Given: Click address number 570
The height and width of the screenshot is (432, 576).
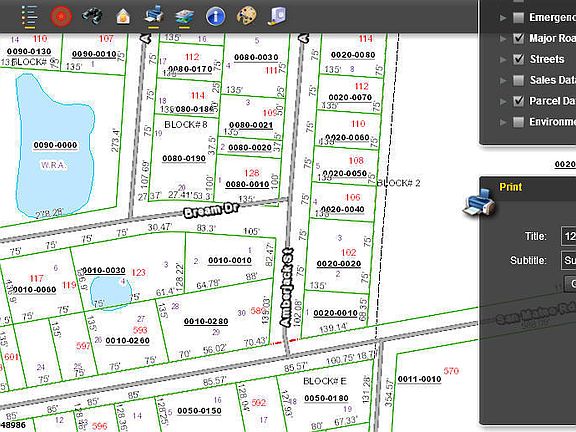Looking at the screenshot, I should (451, 371).
